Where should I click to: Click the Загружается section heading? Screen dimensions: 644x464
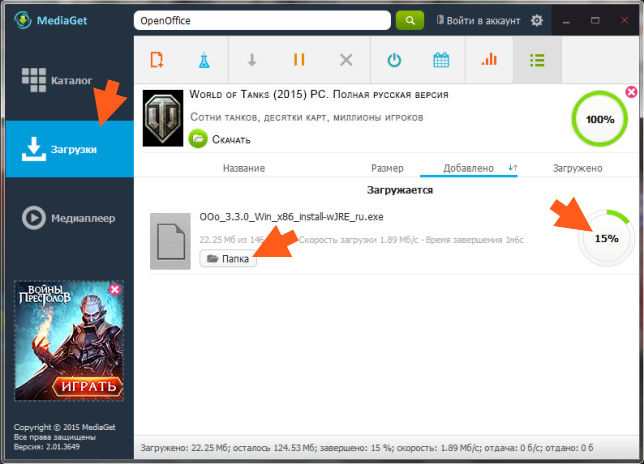coord(400,190)
